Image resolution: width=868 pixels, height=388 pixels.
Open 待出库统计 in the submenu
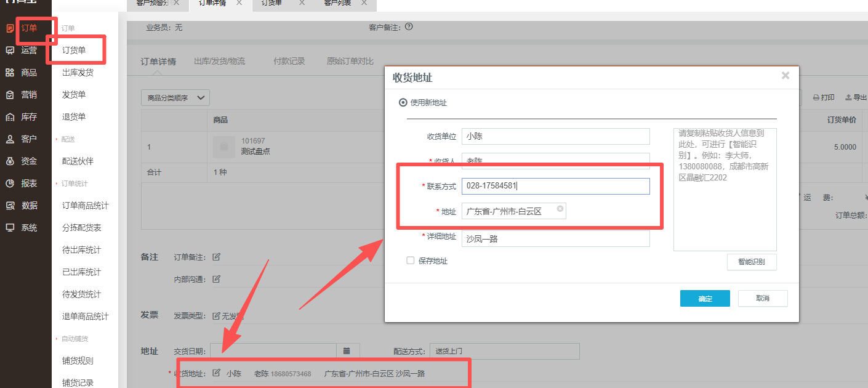(x=82, y=250)
